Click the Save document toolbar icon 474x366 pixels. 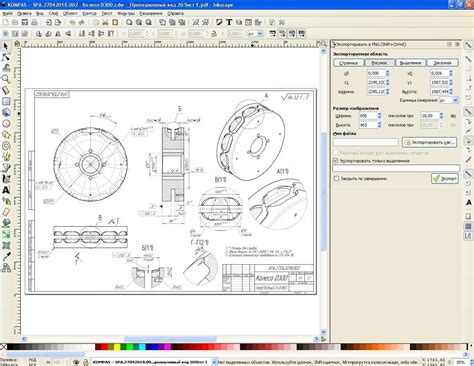pos(25,22)
